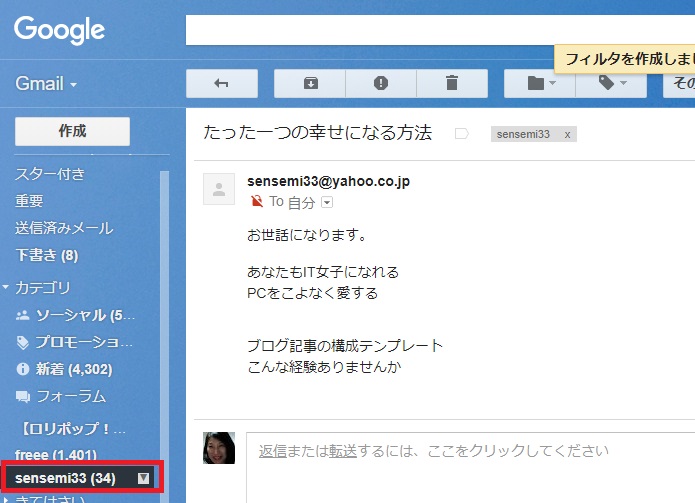Open the フォーラム forums category
The height and width of the screenshot is (503, 695).
[71, 396]
